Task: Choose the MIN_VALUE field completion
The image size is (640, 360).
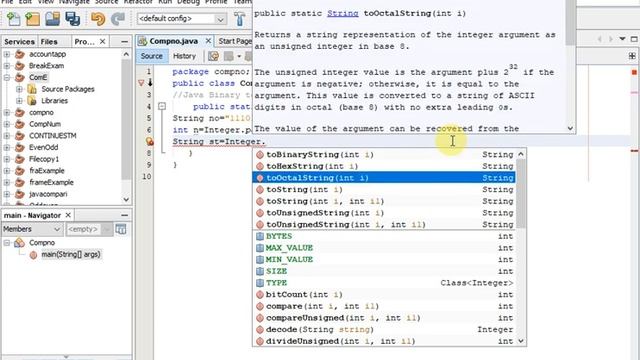Action: pyautogui.click(x=384, y=260)
